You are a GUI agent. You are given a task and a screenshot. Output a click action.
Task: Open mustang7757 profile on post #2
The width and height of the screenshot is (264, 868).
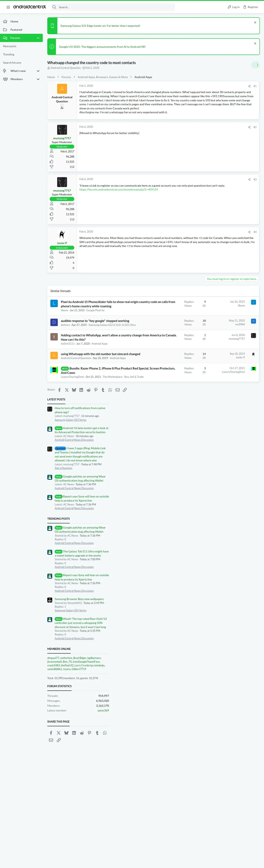pyautogui.click(x=62, y=138)
